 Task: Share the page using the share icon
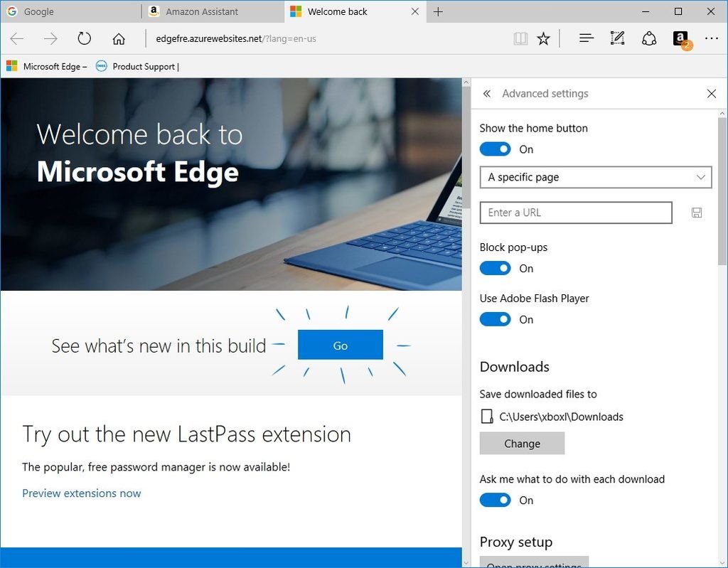649,38
